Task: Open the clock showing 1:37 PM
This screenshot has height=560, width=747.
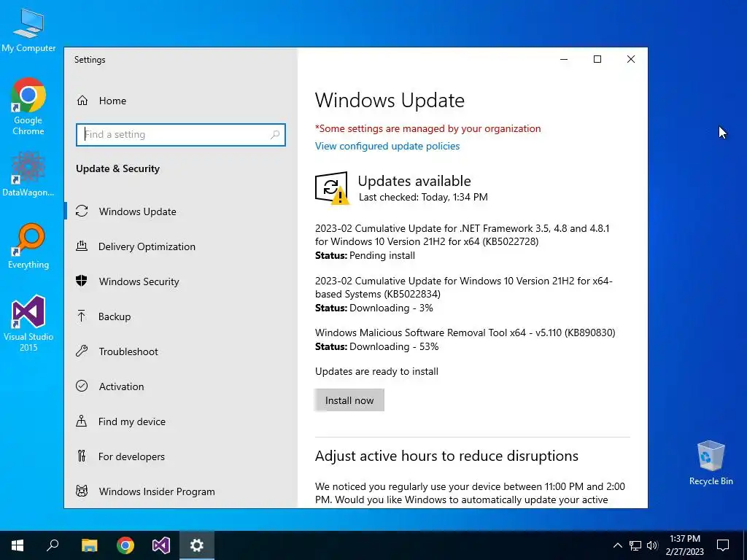Action: (684, 545)
